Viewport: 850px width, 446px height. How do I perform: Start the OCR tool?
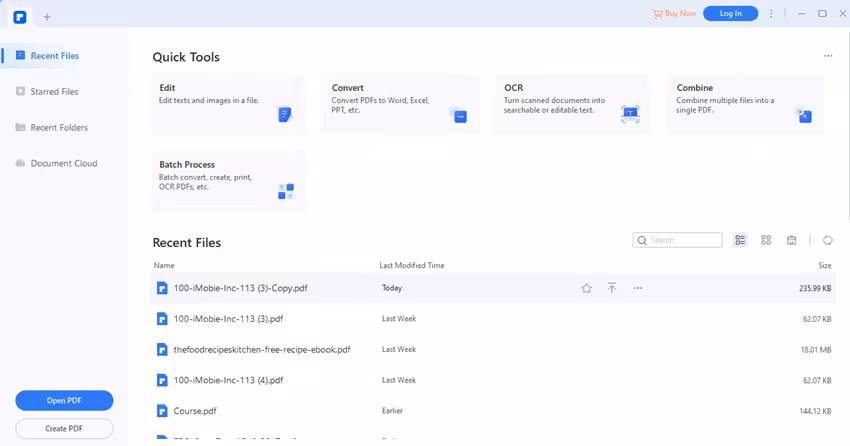pos(572,104)
